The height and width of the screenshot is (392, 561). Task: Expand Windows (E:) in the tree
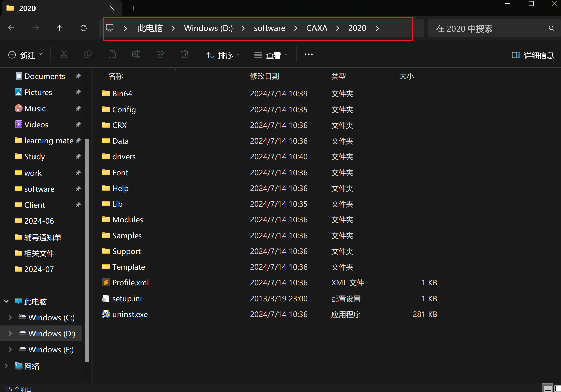(10, 350)
